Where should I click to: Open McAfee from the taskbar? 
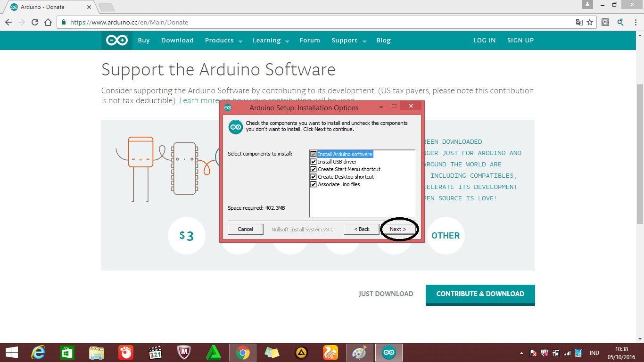coord(184,352)
